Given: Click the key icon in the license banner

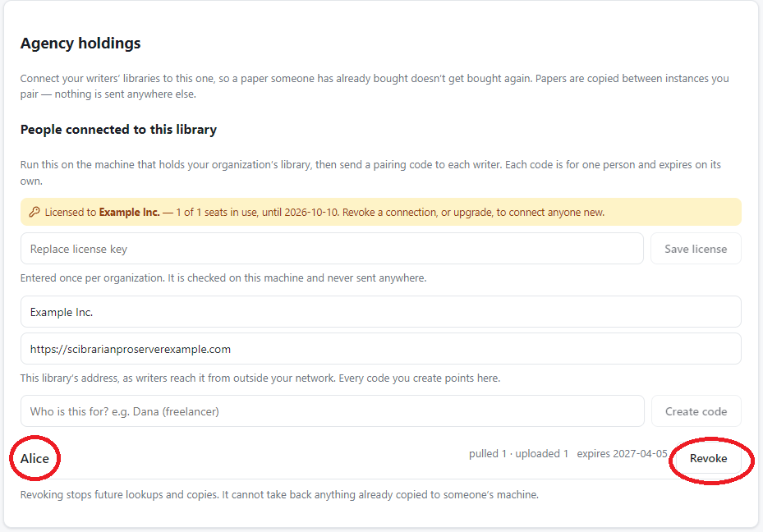Looking at the screenshot, I should [34, 212].
